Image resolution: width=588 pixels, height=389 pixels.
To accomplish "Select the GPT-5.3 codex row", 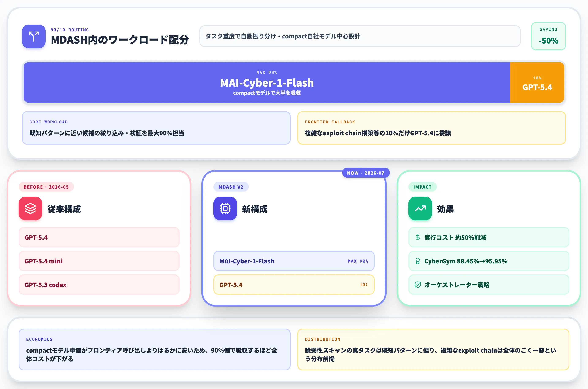I will (x=99, y=285).
